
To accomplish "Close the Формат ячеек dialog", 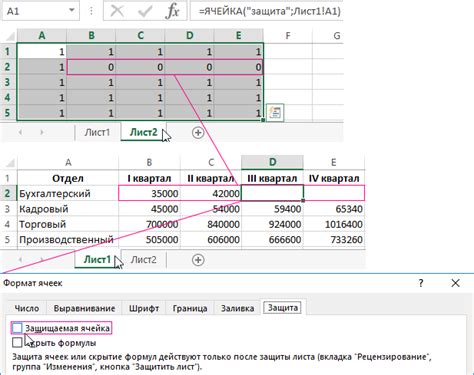I will coord(455,283).
